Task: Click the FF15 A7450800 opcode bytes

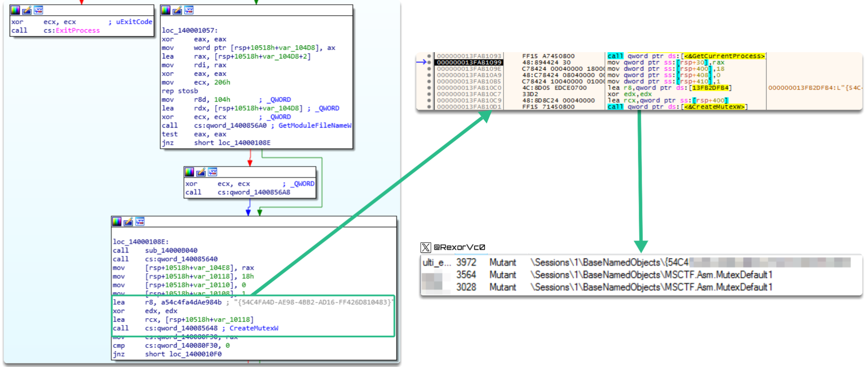Action: (x=548, y=56)
